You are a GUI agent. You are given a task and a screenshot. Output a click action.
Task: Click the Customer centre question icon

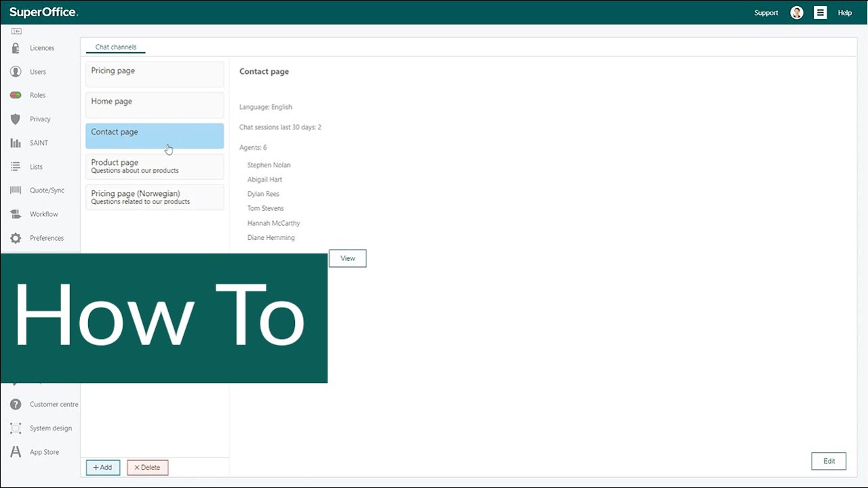(16, 405)
